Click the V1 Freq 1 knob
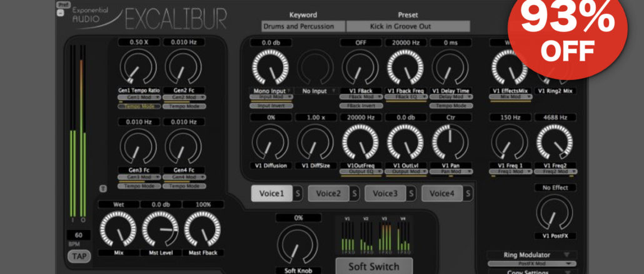Screen dimensions: 644x274 point(510,142)
